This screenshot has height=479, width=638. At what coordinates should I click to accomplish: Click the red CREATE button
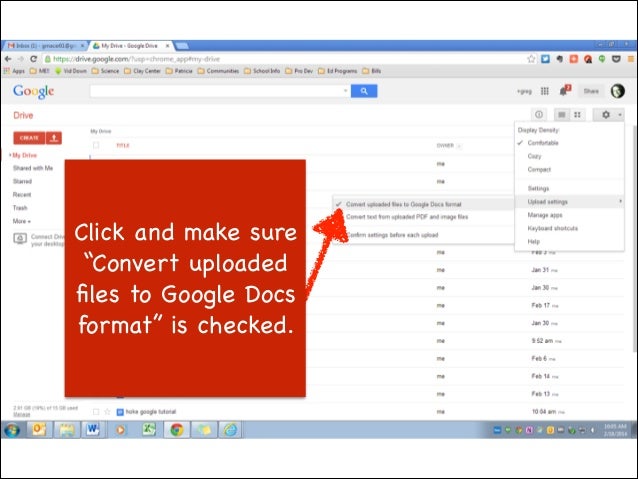[29, 138]
